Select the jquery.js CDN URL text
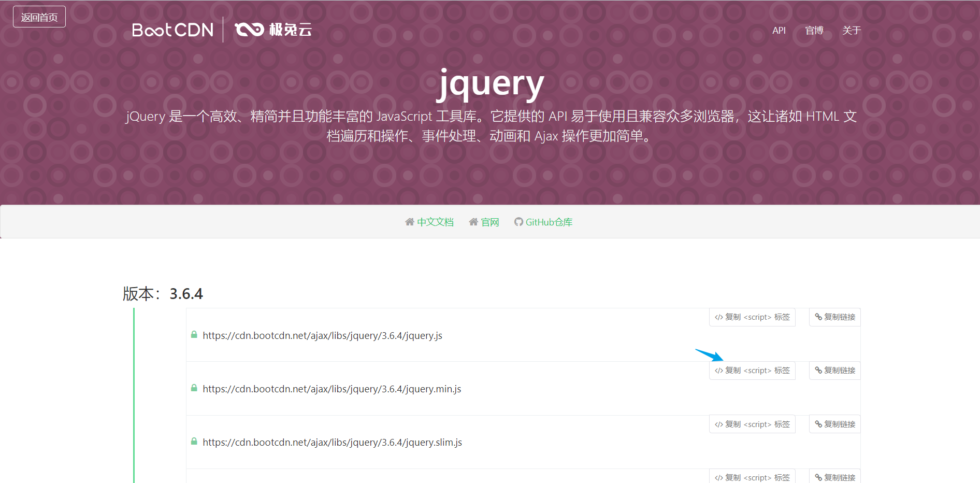Image resolution: width=980 pixels, height=483 pixels. click(322, 335)
